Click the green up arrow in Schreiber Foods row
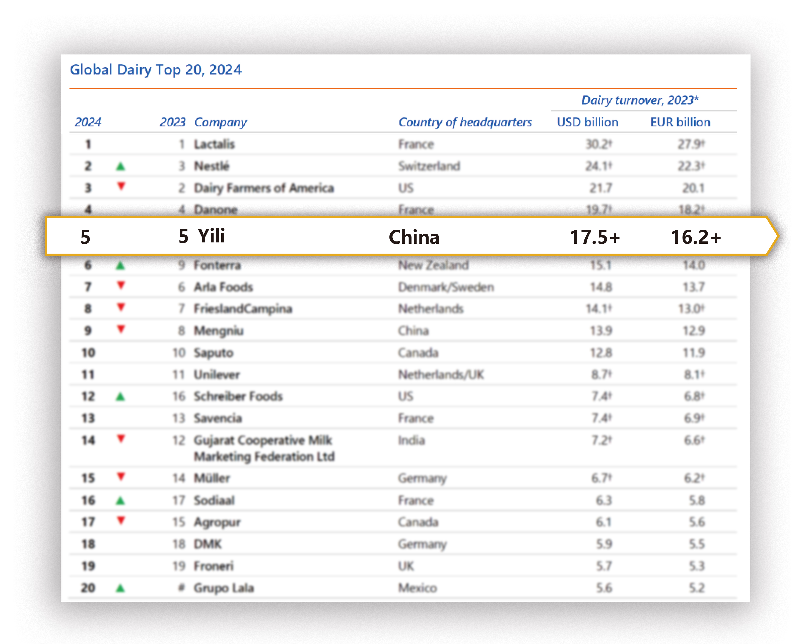Screen dimensions: 812x644 pos(120,396)
